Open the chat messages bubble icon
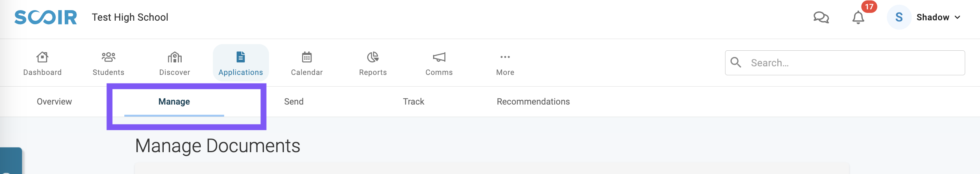This screenshot has width=980, height=174. point(821,18)
